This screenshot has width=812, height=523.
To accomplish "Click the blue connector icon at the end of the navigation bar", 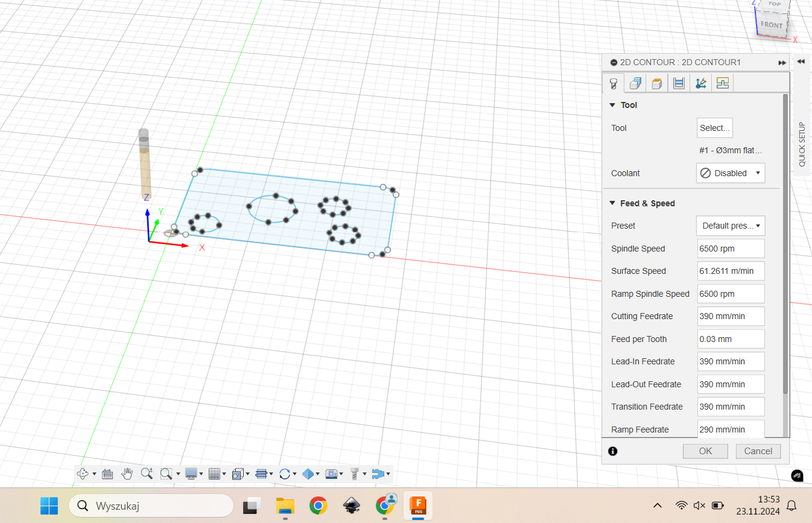I will tap(378, 474).
